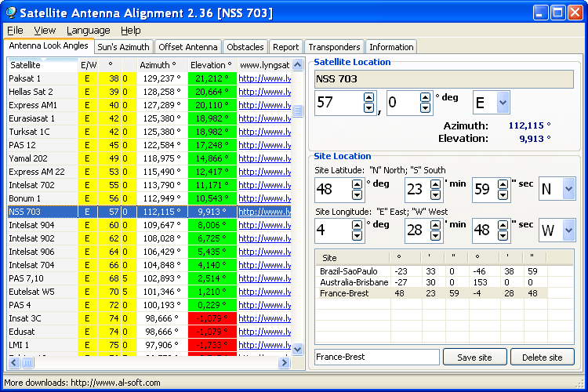Decrease satellite longitude decimal with down arrow

click(425, 108)
